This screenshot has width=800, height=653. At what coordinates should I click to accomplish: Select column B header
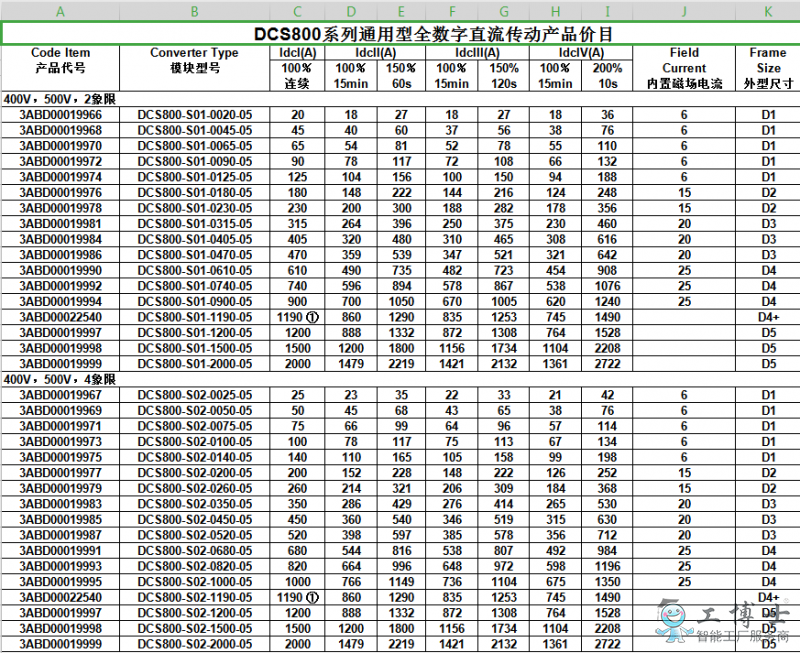tap(194, 11)
